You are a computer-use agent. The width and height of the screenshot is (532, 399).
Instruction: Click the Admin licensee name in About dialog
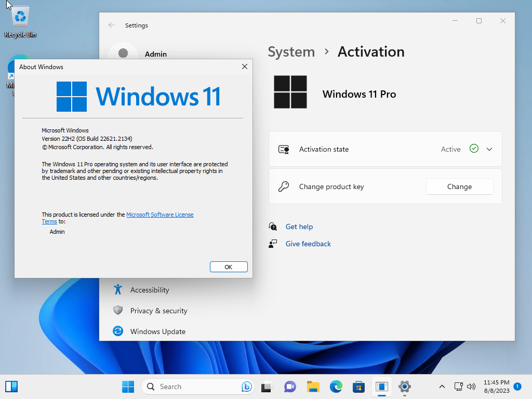pos(57,232)
